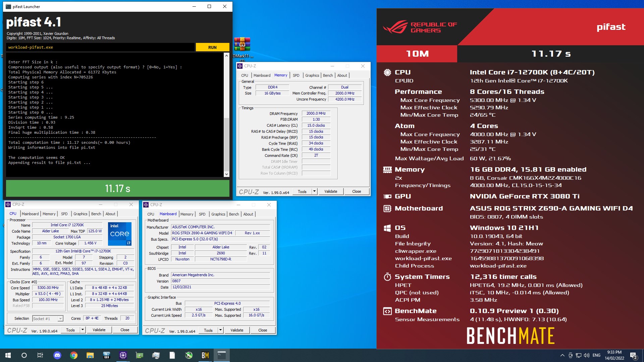Click the RUN button in pifast Launcher
The width and height of the screenshot is (644, 362).
(212, 47)
